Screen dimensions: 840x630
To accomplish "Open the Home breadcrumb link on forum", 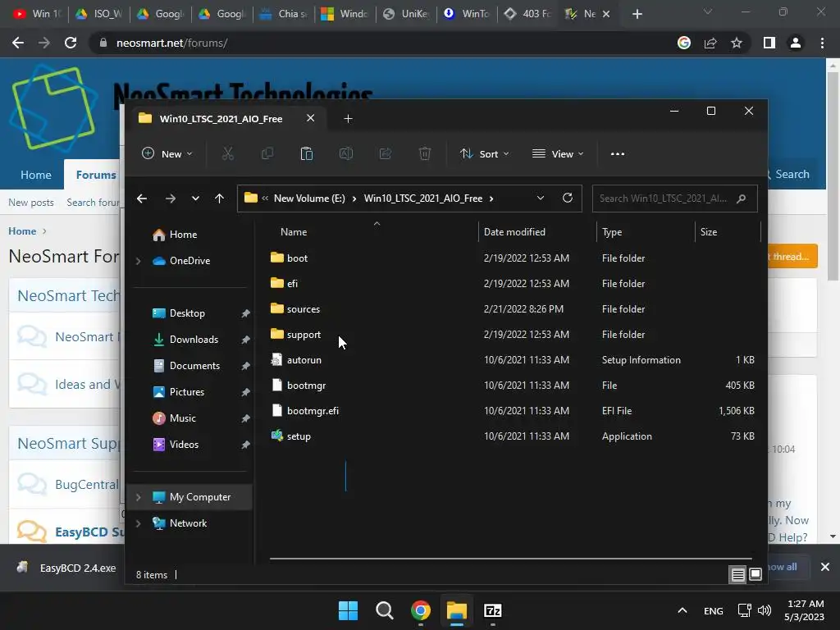I will point(22,231).
